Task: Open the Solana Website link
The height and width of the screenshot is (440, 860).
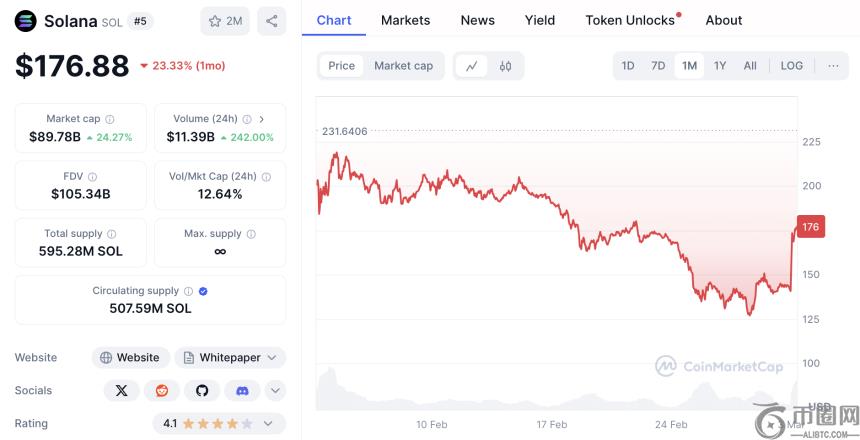Action: pos(130,358)
